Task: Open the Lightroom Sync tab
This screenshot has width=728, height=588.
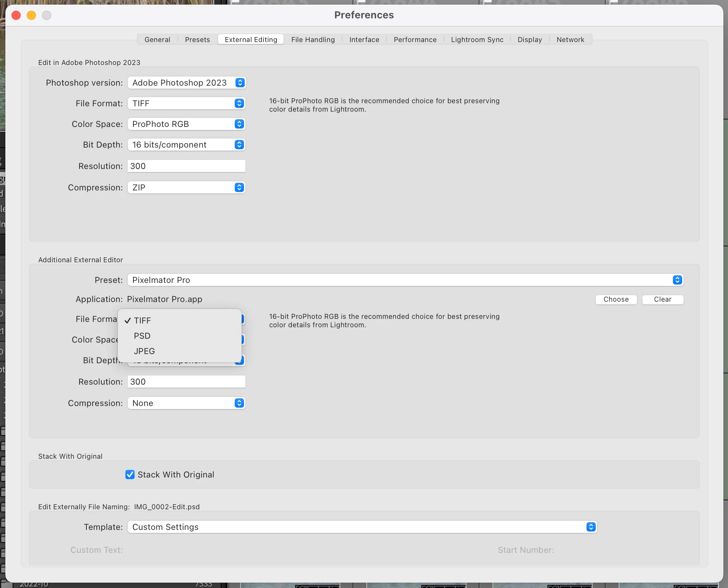Action: pyautogui.click(x=477, y=39)
